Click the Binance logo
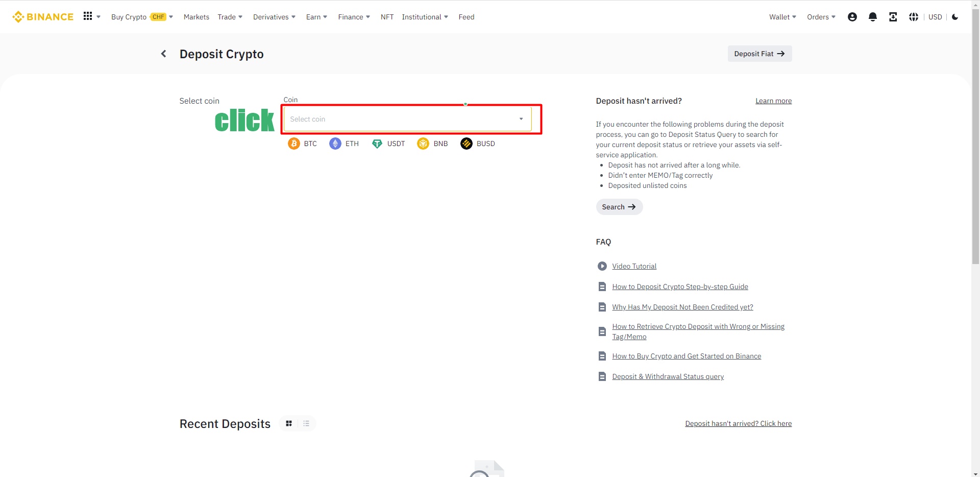Viewport: 980px width, 477px height. pyautogui.click(x=43, y=17)
